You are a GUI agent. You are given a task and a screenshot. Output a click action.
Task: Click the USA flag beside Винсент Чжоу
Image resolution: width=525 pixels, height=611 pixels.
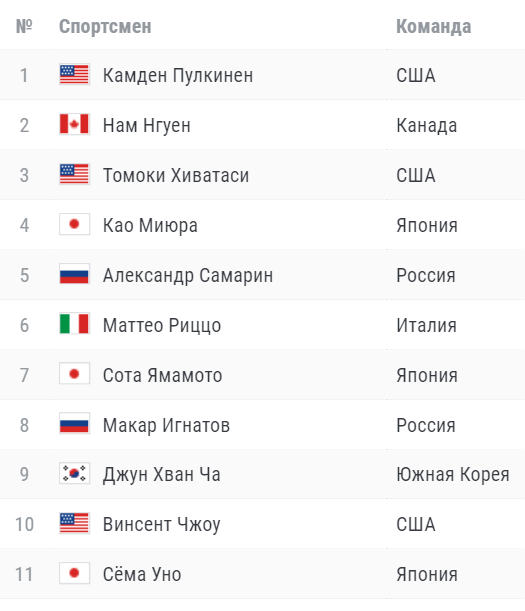(74, 523)
